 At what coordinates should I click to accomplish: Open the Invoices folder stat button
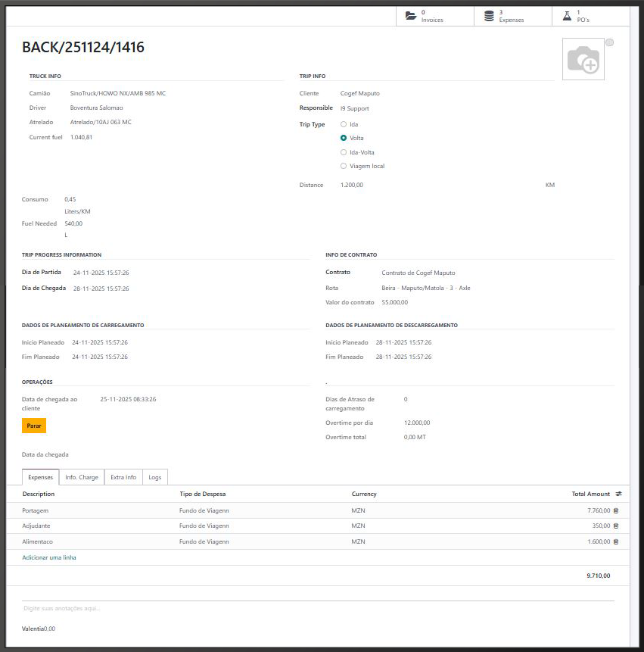click(435, 16)
